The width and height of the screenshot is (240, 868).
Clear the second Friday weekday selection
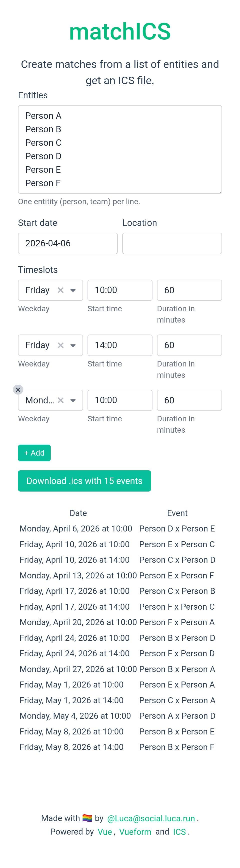(60, 345)
